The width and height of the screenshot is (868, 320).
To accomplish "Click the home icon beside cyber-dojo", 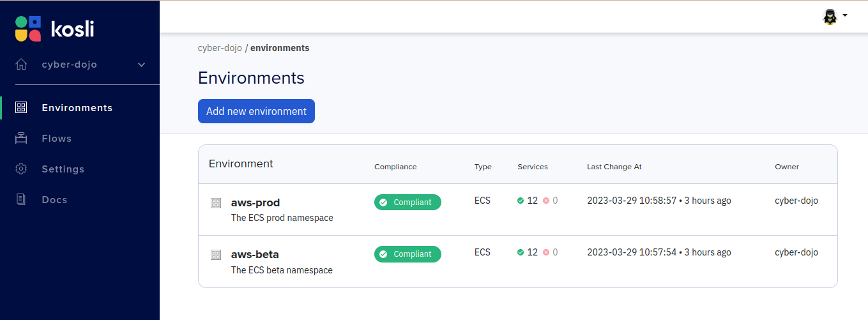I will 21,65.
